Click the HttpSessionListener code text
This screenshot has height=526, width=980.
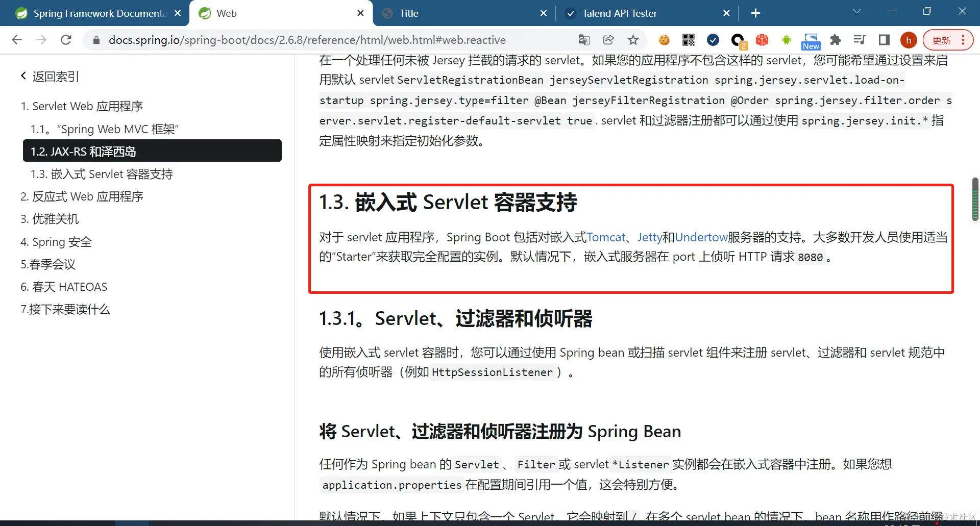pos(492,372)
